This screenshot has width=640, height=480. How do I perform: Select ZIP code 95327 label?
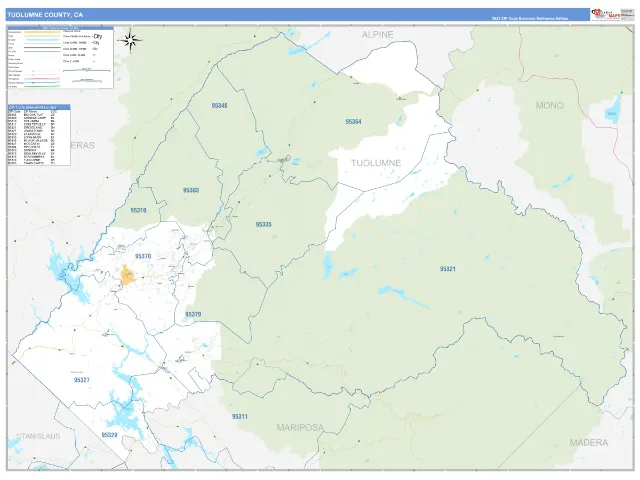[82, 380]
